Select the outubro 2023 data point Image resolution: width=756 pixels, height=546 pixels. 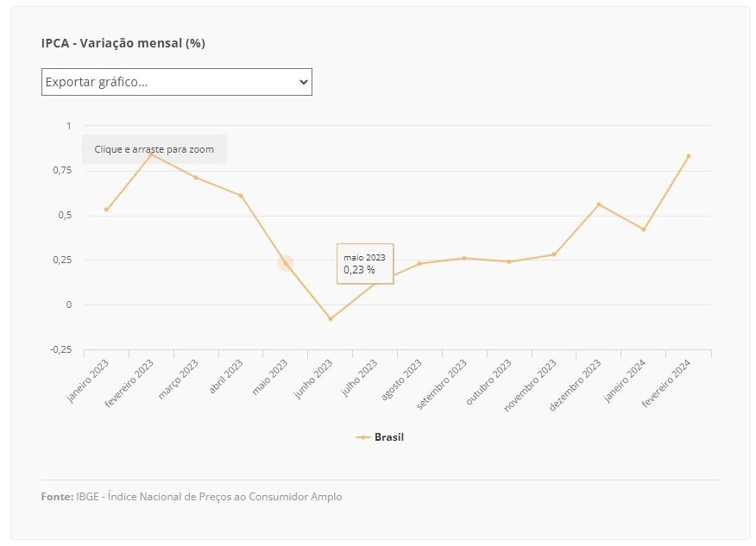tap(509, 261)
